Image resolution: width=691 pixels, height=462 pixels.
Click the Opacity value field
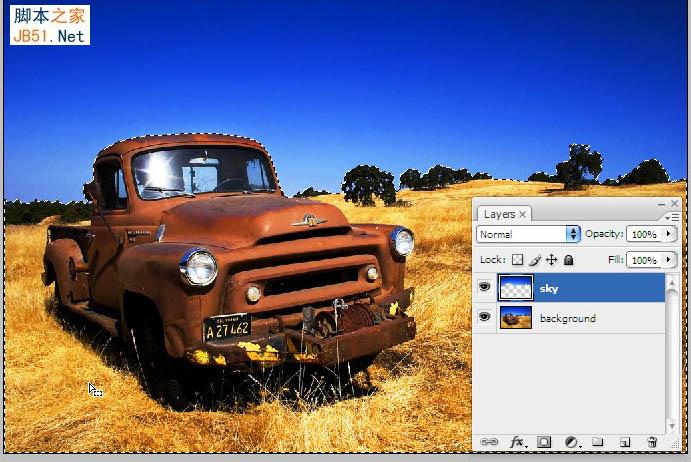[645, 234]
